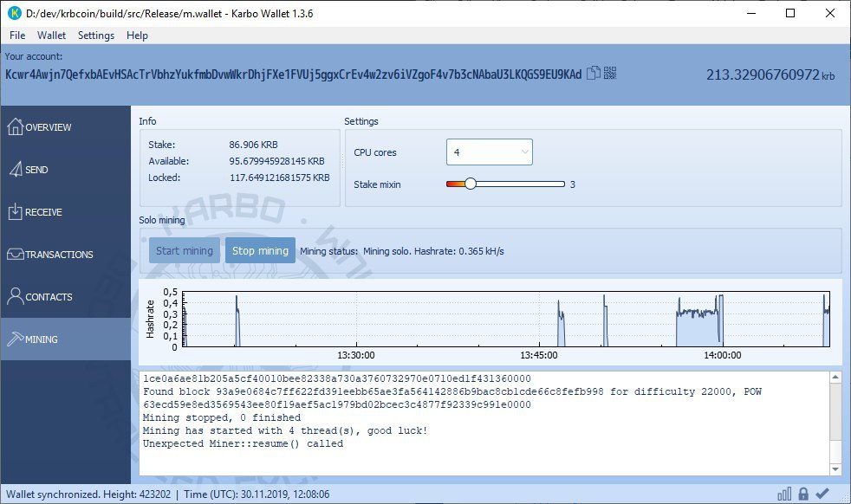Adjust the Stake mixin slider handle
Screen dimensions: 851x504
[471, 184]
